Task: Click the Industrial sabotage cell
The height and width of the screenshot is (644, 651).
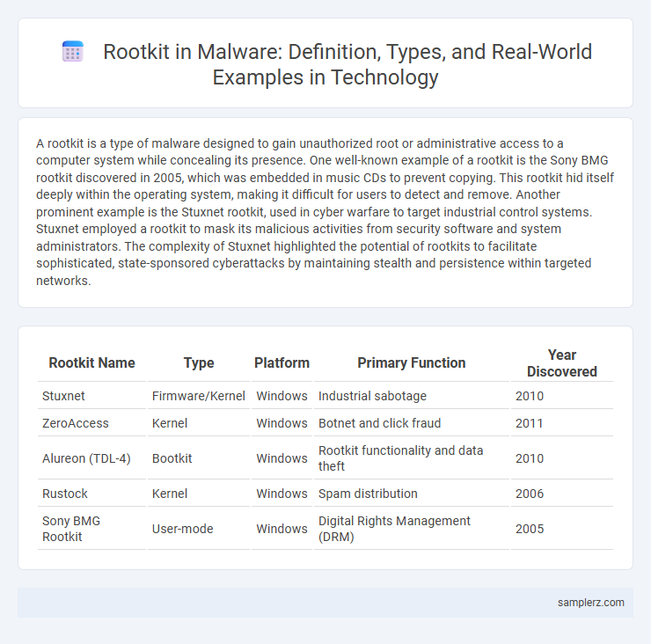Action: pyautogui.click(x=412, y=396)
